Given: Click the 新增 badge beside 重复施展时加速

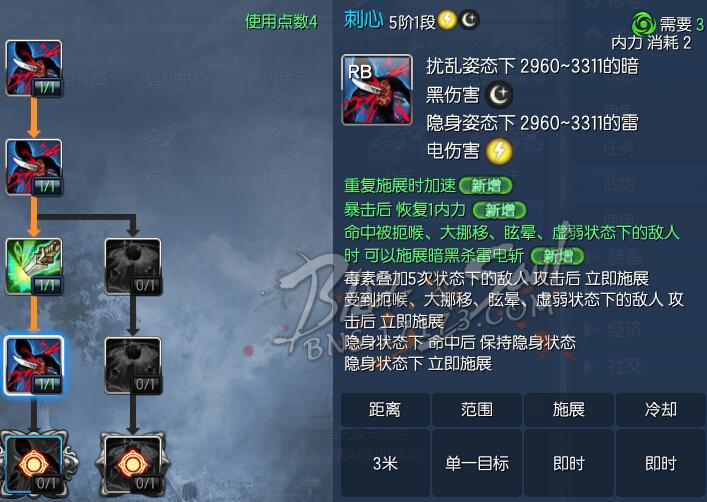Looking at the screenshot, I should tap(486, 185).
